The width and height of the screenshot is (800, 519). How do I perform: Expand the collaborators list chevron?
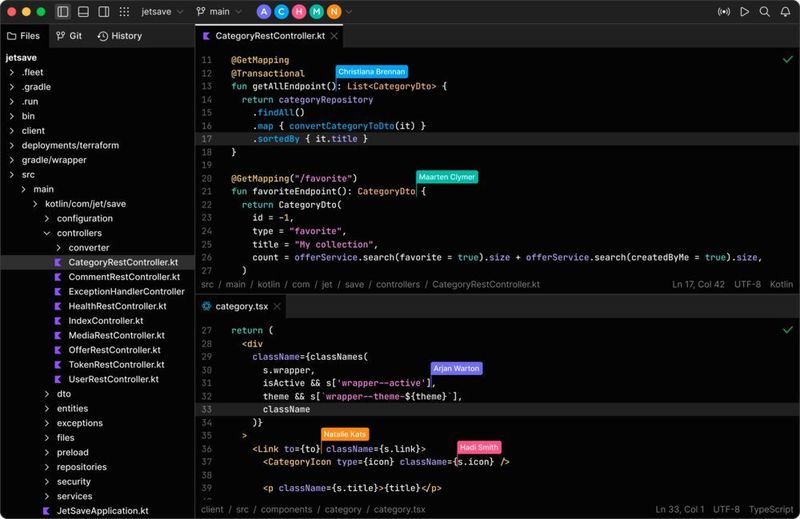[x=349, y=12]
